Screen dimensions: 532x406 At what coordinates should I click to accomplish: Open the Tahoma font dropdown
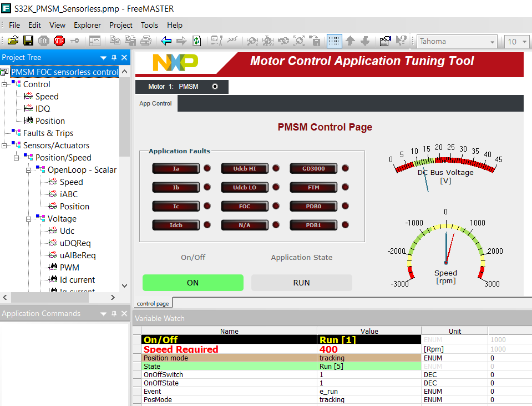coord(492,42)
